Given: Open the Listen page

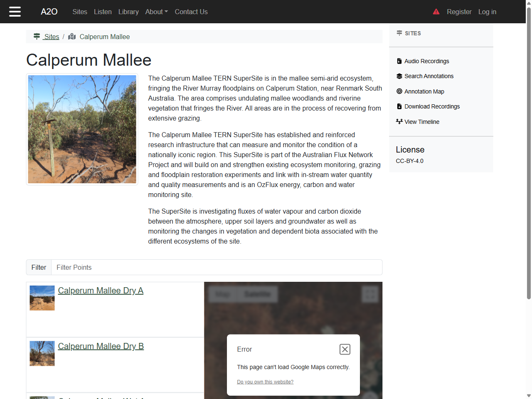Looking at the screenshot, I should pos(103,12).
